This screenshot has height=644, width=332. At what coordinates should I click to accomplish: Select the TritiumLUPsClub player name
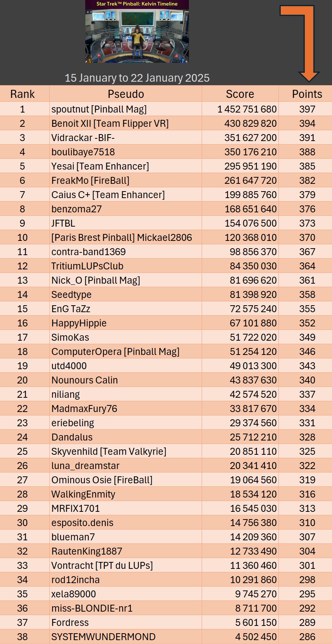pos(87,266)
